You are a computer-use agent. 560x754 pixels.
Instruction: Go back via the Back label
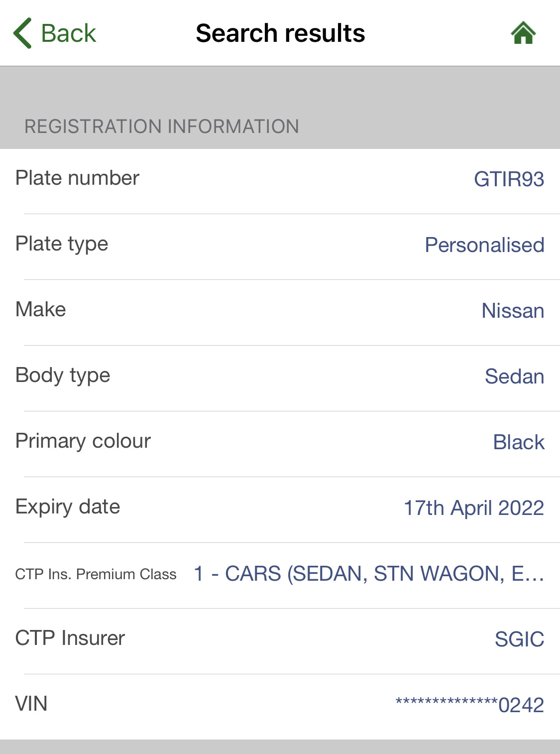pyautogui.click(x=68, y=33)
